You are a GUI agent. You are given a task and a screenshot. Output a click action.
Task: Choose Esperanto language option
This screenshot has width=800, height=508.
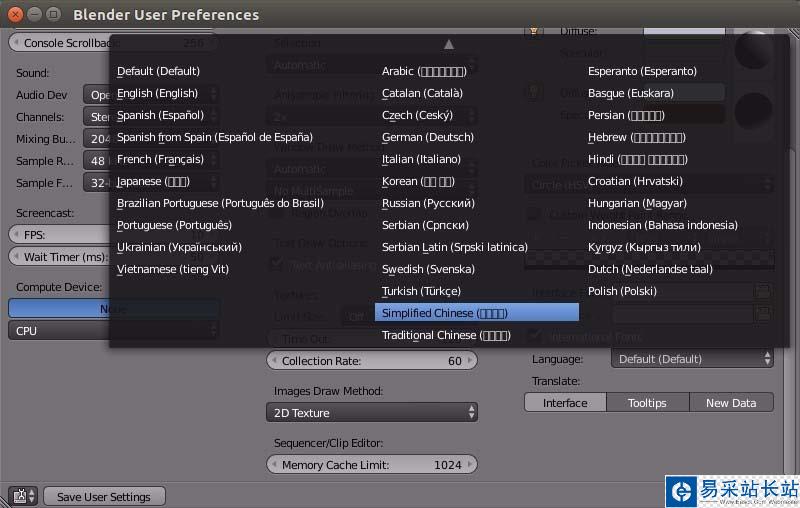pyautogui.click(x=642, y=71)
